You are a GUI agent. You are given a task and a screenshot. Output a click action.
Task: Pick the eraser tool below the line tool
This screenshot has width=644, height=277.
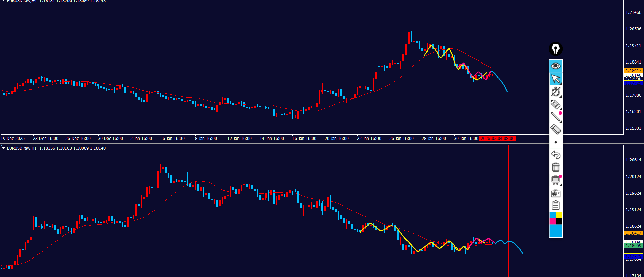click(x=555, y=129)
